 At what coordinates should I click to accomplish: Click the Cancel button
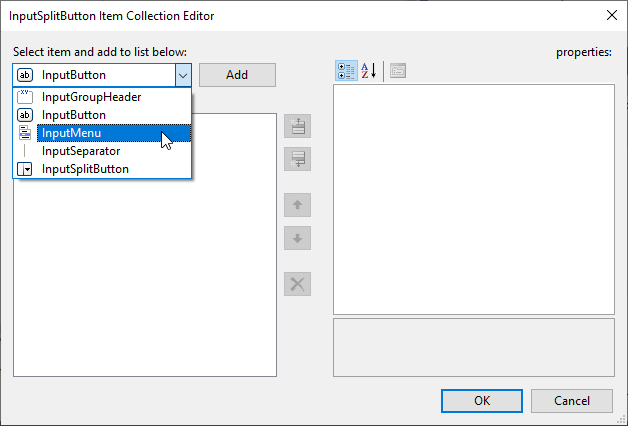click(572, 400)
